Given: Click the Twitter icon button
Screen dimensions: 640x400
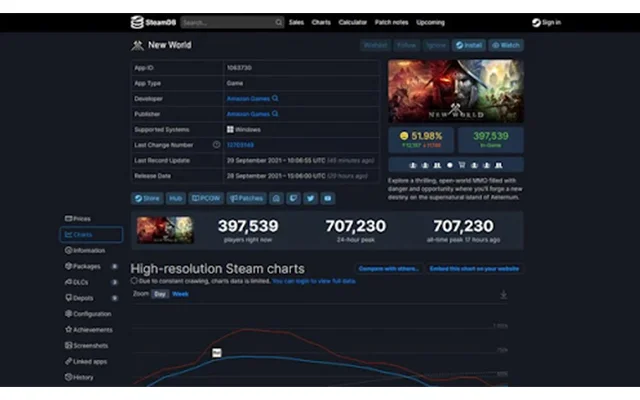Looking at the screenshot, I should tap(310, 198).
